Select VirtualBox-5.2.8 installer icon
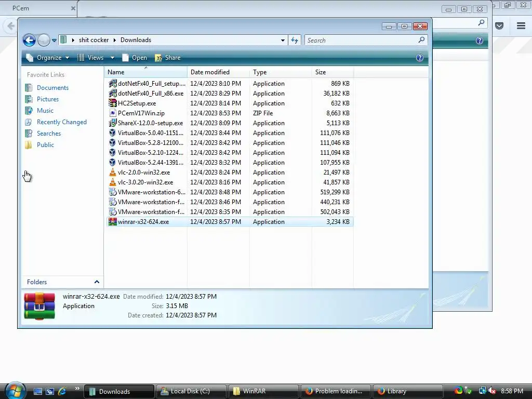 (x=113, y=142)
